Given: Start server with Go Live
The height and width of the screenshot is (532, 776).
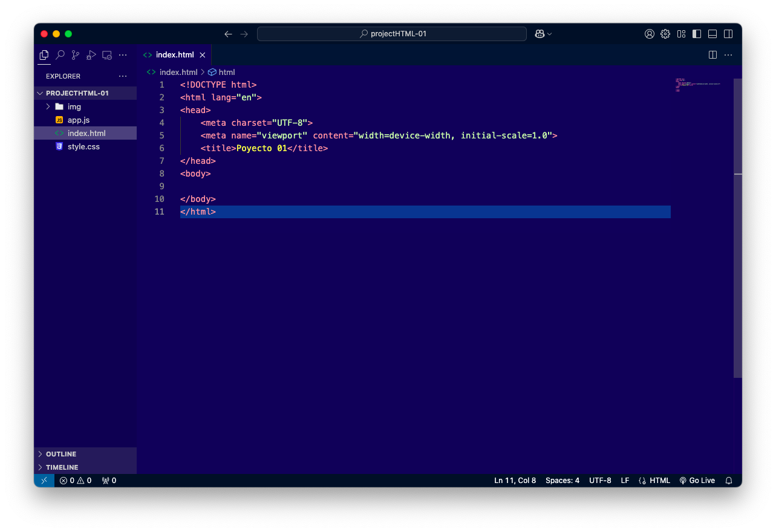Looking at the screenshot, I should (697, 481).
